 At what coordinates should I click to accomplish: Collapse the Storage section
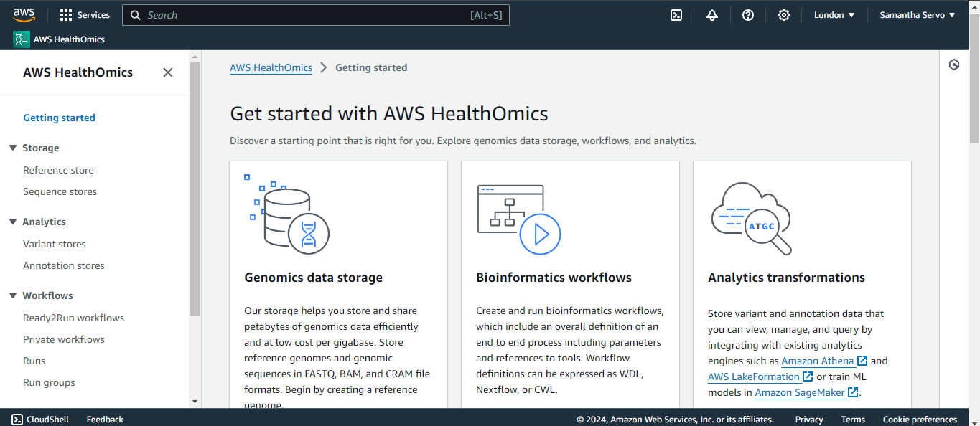13,148
